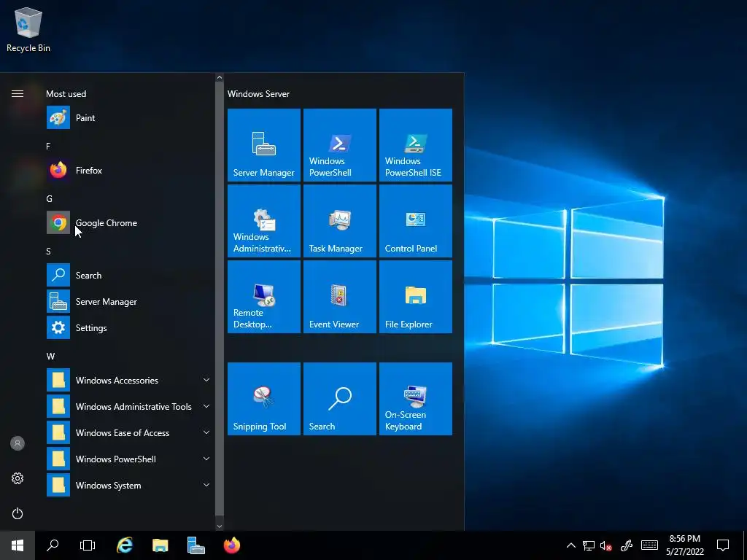This screenshot has height=560, width=747.
Task: Open Server Manager from the taskbar
Action: click(x=196, y=545)
